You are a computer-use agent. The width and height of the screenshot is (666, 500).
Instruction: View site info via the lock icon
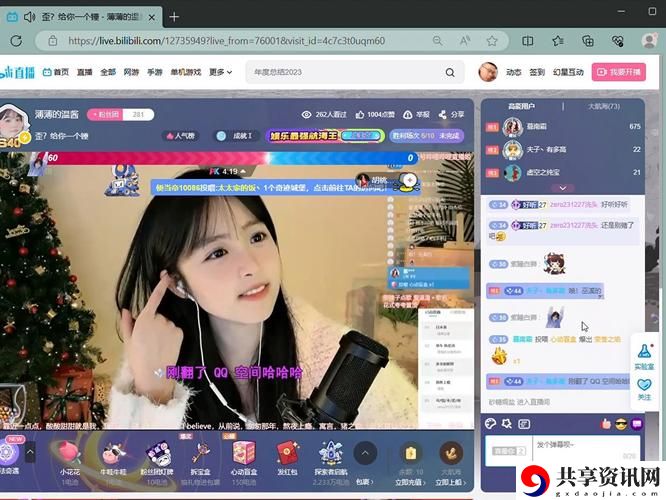pos(53,41)
